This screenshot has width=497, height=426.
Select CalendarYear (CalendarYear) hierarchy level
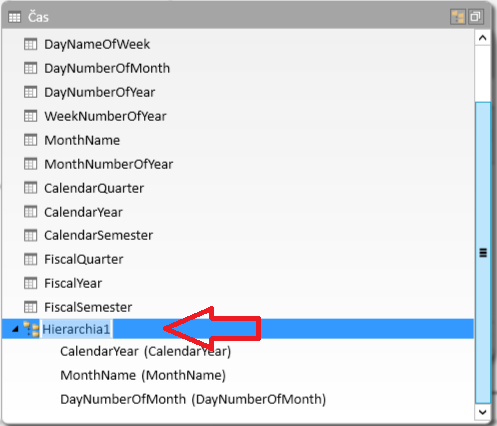tap(146, 351)
